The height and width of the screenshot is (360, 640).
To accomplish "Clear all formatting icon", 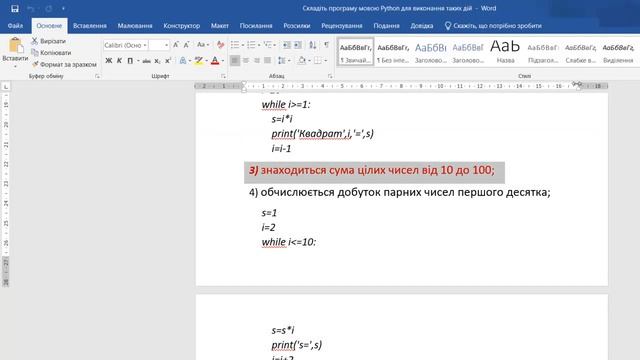I will click(x=220, y=45).
